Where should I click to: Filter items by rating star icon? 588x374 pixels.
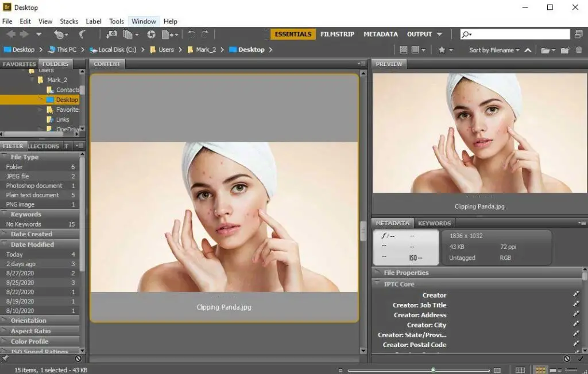tap(442, 49)
